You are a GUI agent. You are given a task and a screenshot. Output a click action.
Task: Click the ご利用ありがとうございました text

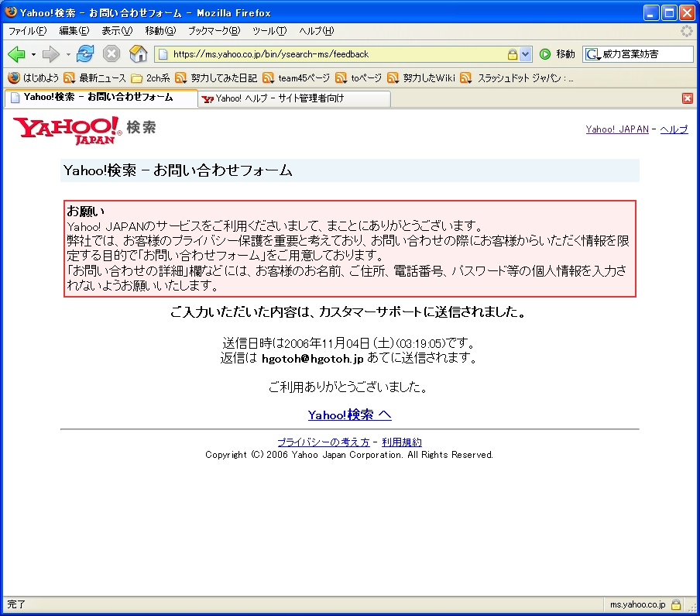click(x=349, y=387)
